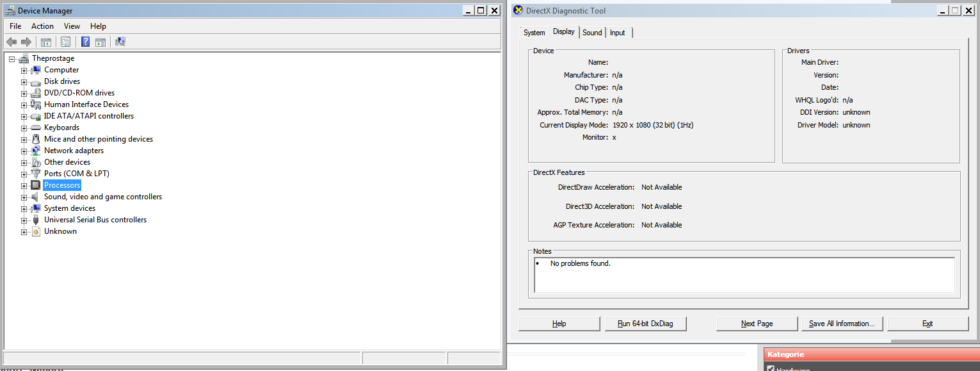Collapse the Theprostage root node

coord(12,59)
